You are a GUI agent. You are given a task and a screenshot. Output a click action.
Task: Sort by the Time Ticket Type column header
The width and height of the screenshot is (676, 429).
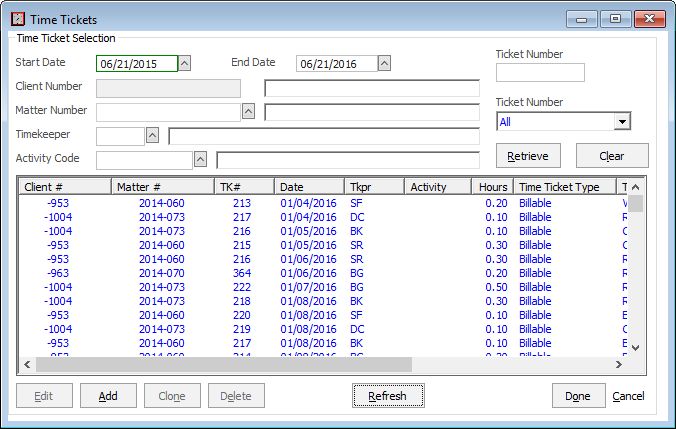coord(565,187)
